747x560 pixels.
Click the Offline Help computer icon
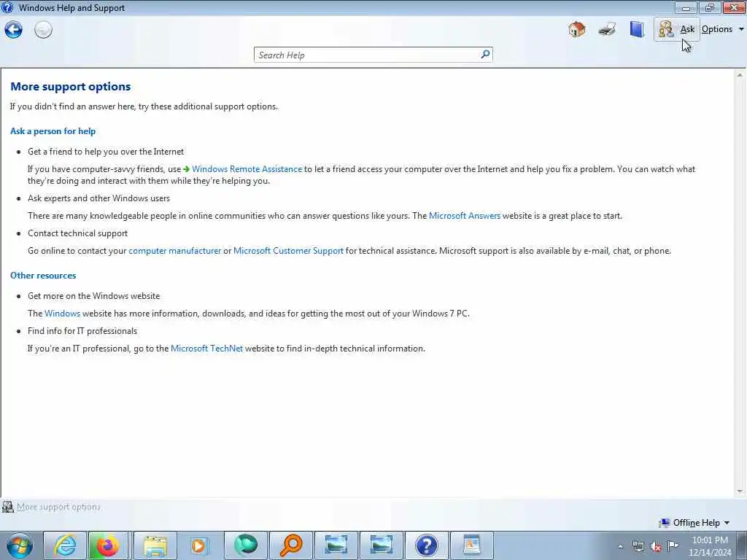(x=664, y=523)
